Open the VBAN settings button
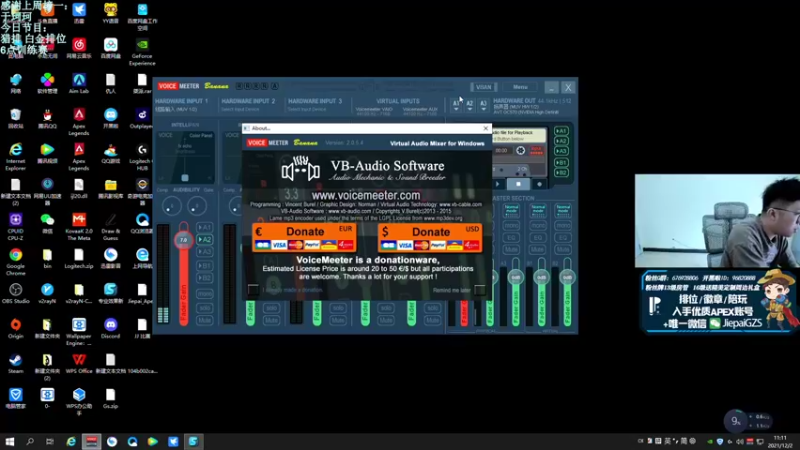 pos(483,87)
